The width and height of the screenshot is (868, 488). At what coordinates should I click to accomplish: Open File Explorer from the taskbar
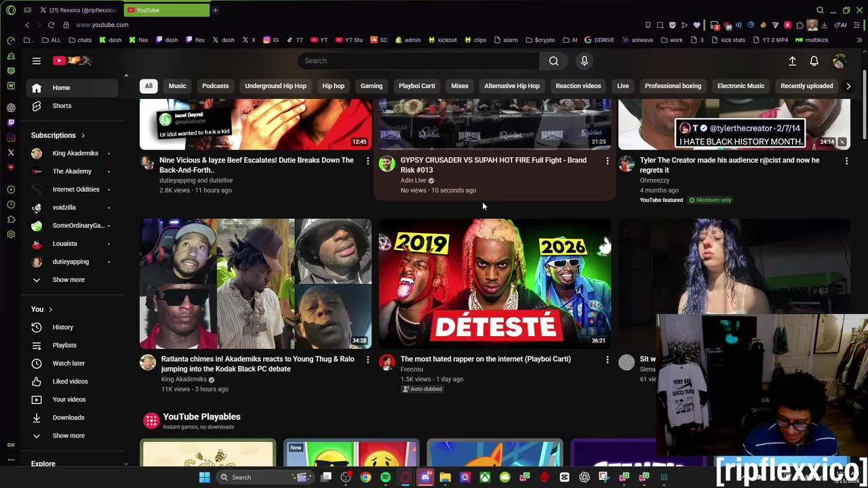(x=445, y=477)
